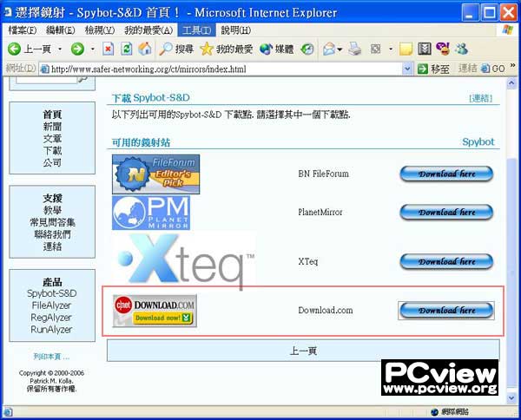Screen dimensions: 521x420
Task: Open History clock toolbar icon
Action: (x=307, y=49)
